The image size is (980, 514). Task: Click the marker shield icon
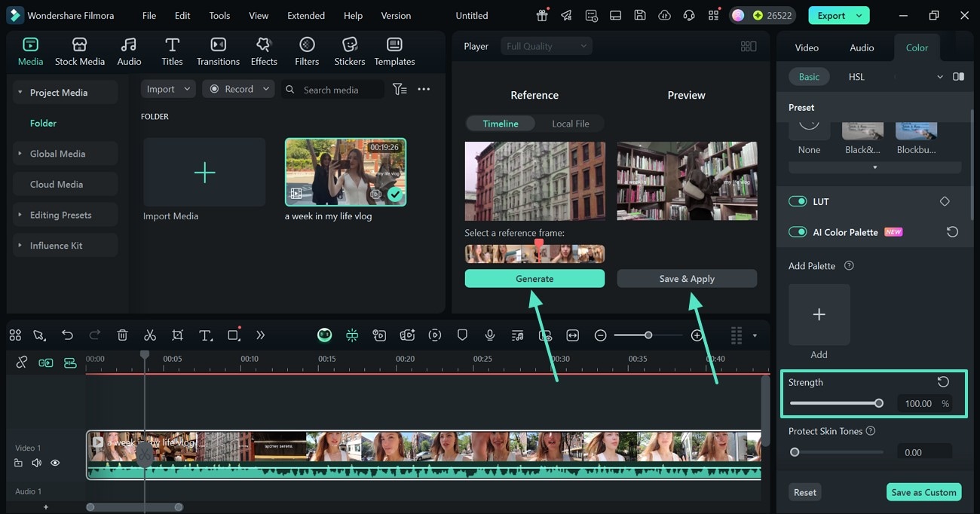(x=463, y=335)
